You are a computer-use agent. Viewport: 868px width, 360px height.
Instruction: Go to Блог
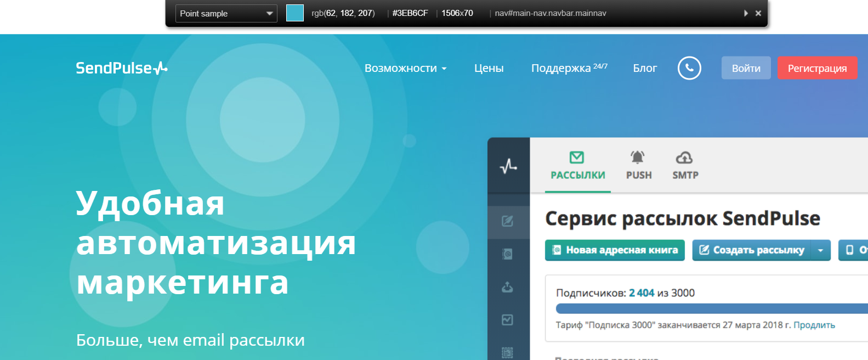point(645,68)
